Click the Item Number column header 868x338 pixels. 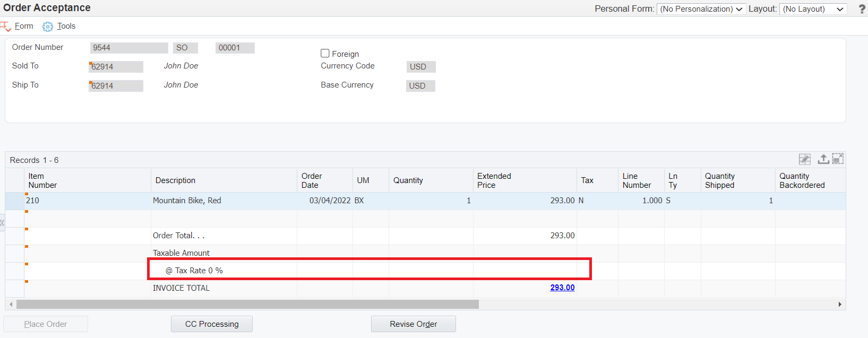(x=88, y=180)
